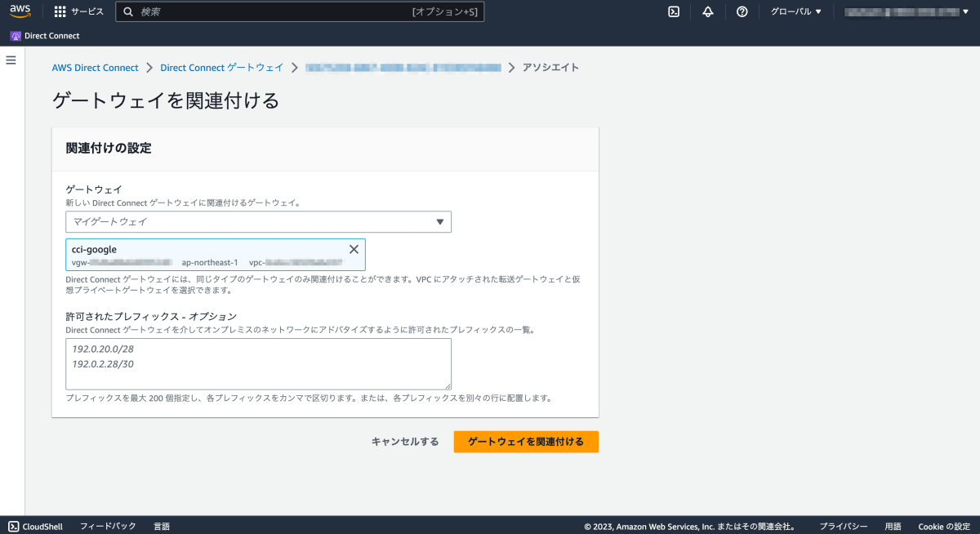The image size is (980, 534).
Task: Click the ゲートウェイを関連付ける orange button
Action: pos(526,442)
